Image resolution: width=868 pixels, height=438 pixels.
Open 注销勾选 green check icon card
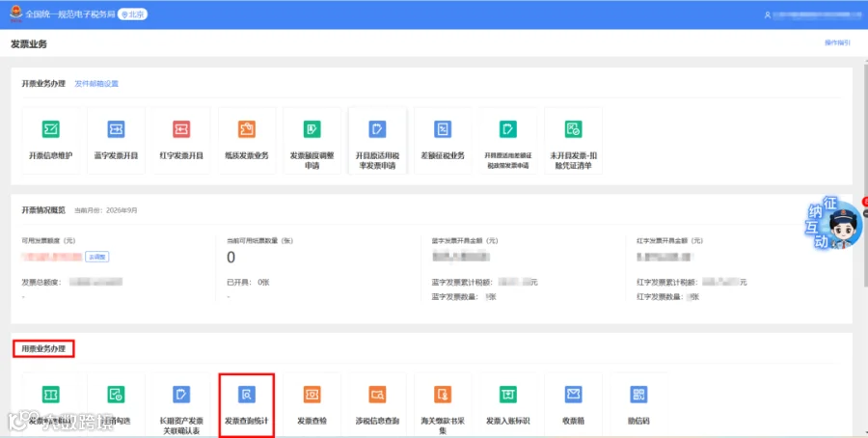[x=117, y=405]
